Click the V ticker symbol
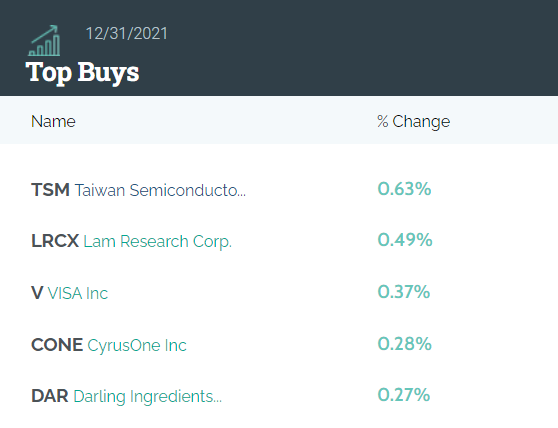Image resolution: width=558 pixels, height=428 pixels. tap(37, 293)
